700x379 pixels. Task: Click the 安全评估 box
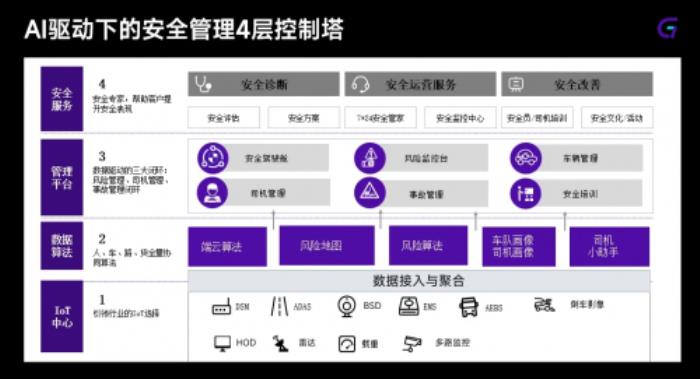pyautogui.click(x=224, y=118)
